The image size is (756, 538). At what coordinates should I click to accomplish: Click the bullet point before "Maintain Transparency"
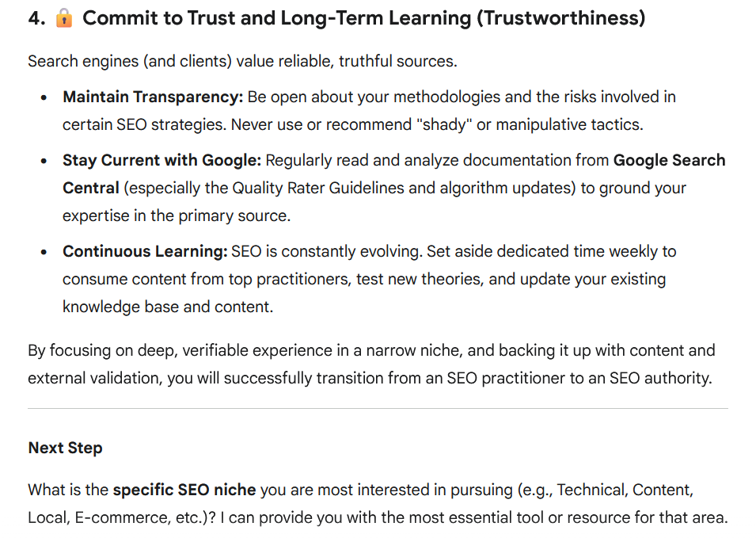point(44,98)
